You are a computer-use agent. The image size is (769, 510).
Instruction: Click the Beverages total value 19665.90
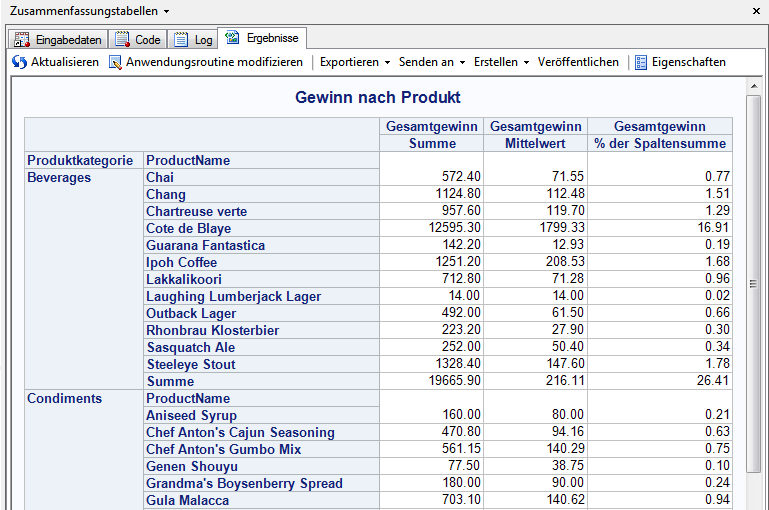[x=455, y=381]
